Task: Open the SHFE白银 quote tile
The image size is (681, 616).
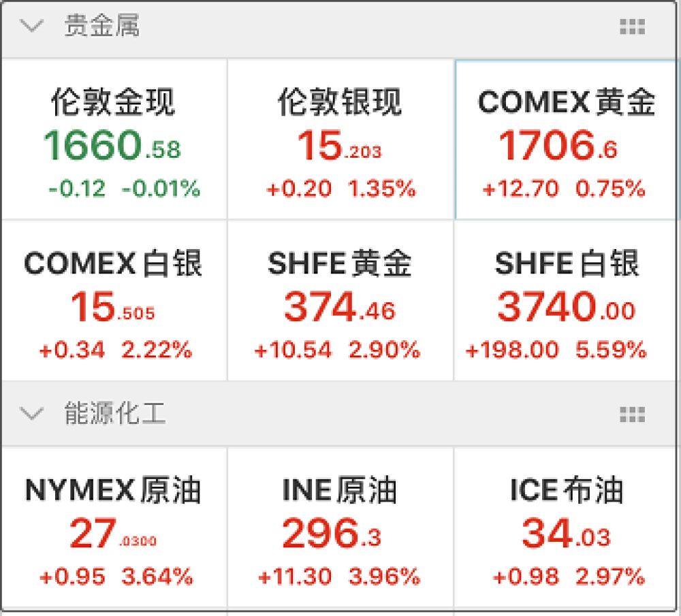Action: pos(565,300)
